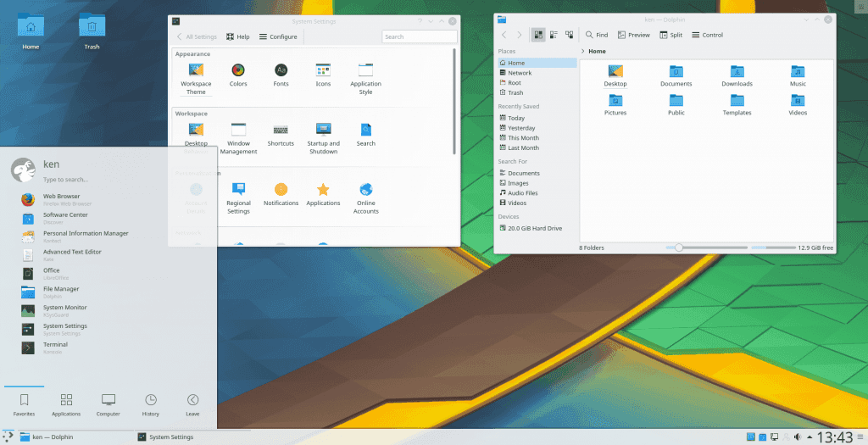Viewport: 868px width, 445px height.
Task: Open Window Management settings
Action: coord(238,139)
